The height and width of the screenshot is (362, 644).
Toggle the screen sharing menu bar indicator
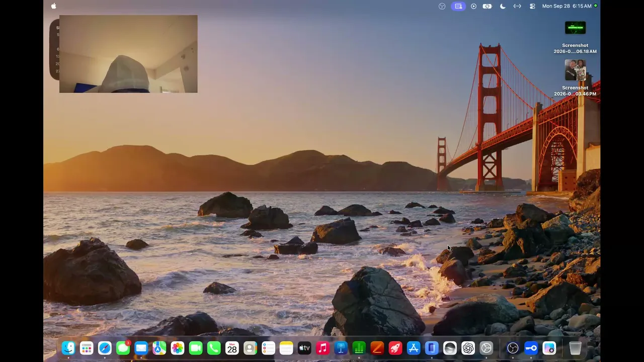pos(458,6)
